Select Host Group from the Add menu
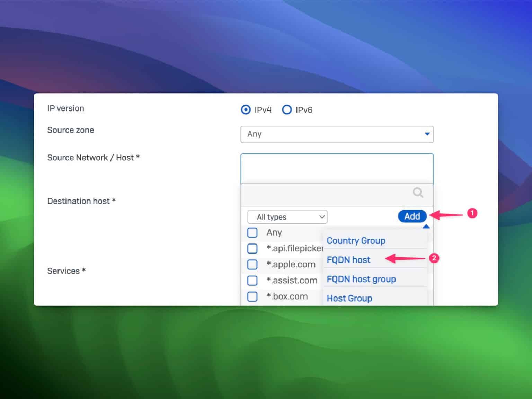This screenshot has width=532, height=399. pos(349,298)
